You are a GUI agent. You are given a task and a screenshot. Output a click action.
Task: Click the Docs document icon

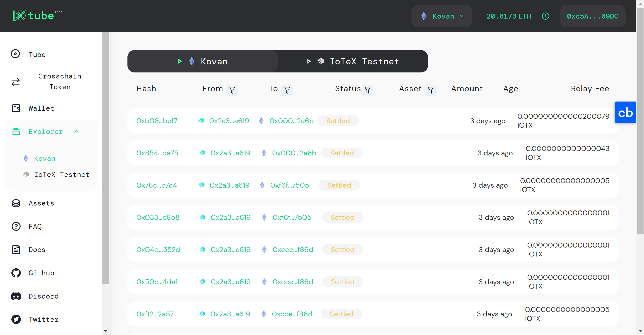point(16,250)
